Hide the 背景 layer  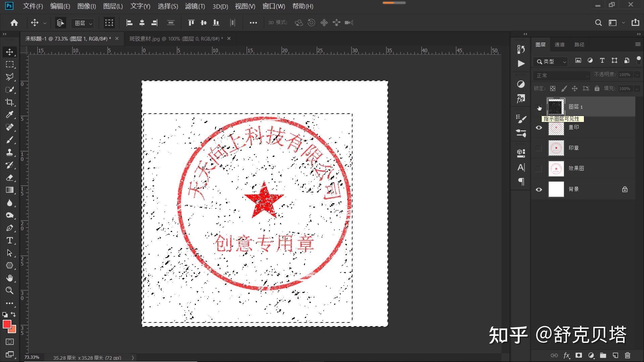click(x=539, y=189)
